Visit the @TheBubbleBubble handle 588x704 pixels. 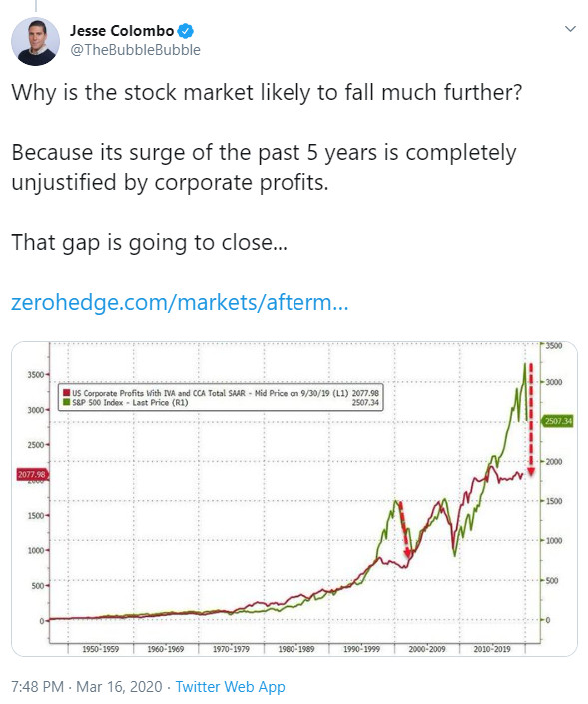pos(135,50)
